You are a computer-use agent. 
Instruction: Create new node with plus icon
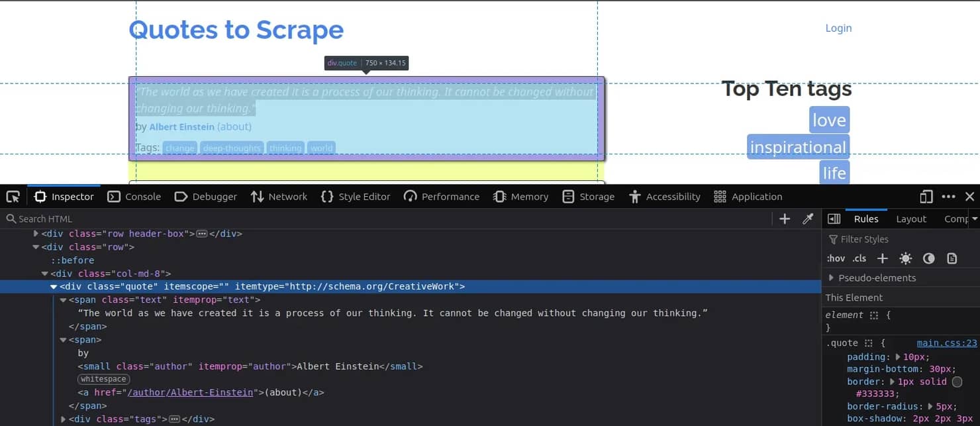[x=785, y=219]
